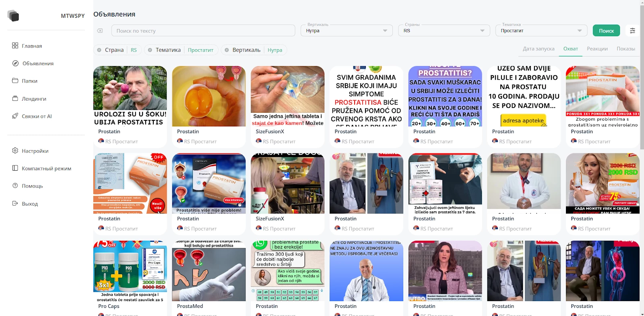Open the Zbogom problemima Prostatin ad
Viewport: 644px width, 316px height.
pos(603,96)
